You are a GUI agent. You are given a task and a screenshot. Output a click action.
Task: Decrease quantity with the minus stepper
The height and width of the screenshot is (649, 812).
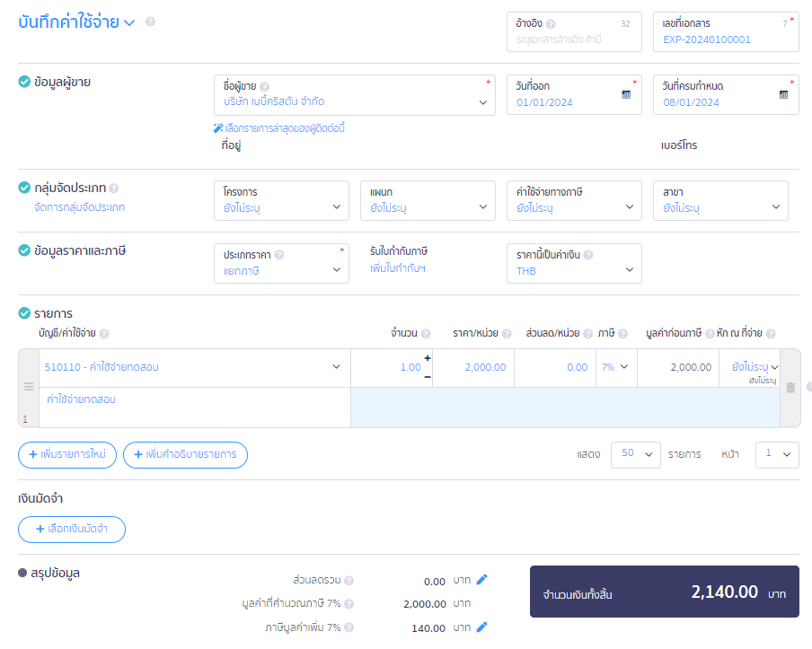[428, 377]
